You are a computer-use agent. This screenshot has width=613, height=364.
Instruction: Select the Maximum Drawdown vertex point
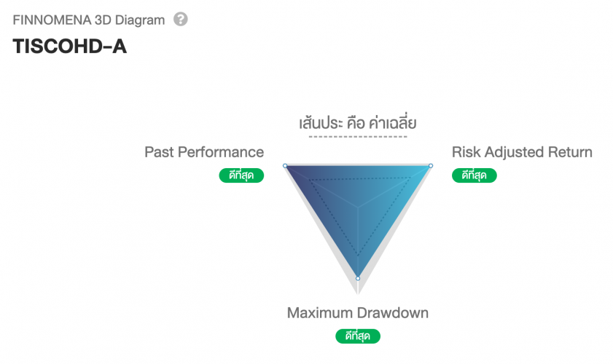357,278
